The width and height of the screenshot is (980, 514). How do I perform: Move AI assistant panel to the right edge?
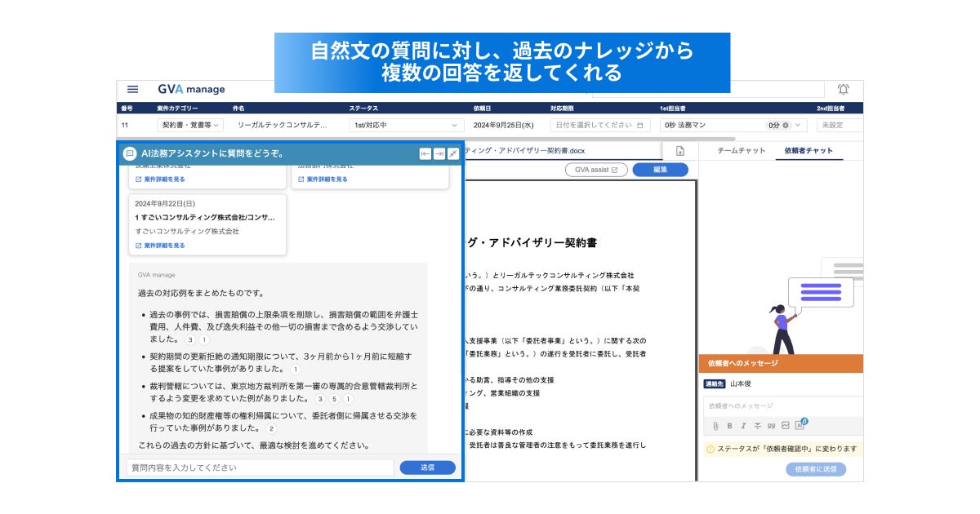click(439, 153)
